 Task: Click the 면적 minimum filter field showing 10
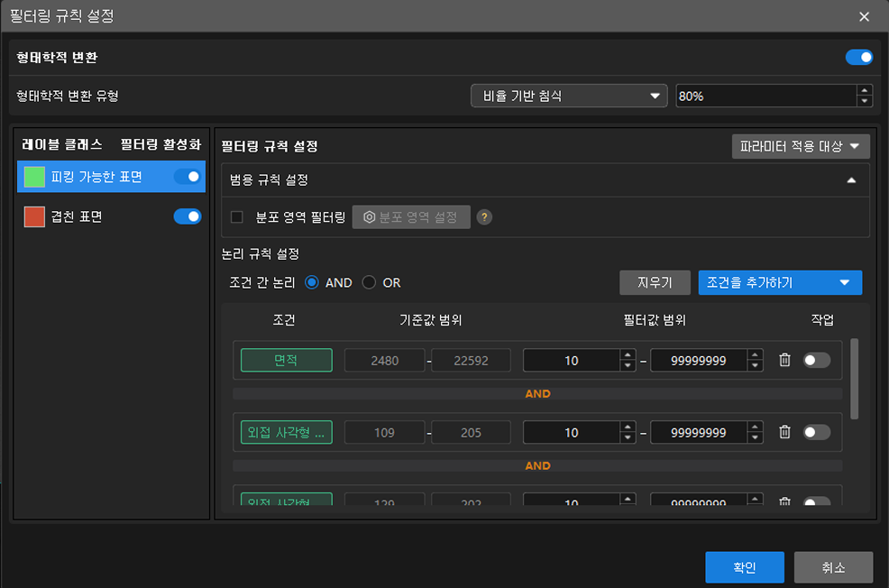572,360
